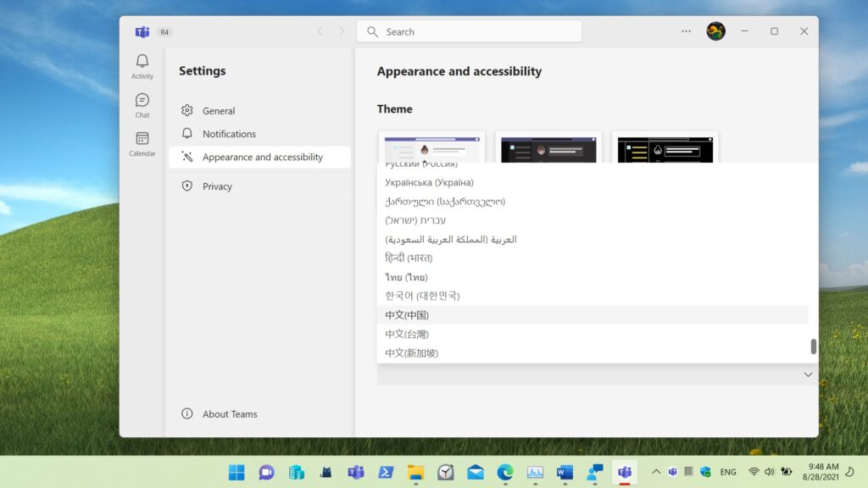This screenshot has width=868, height=488.
Task: Open Notifications settings section
Action: [x=229, y=134]
